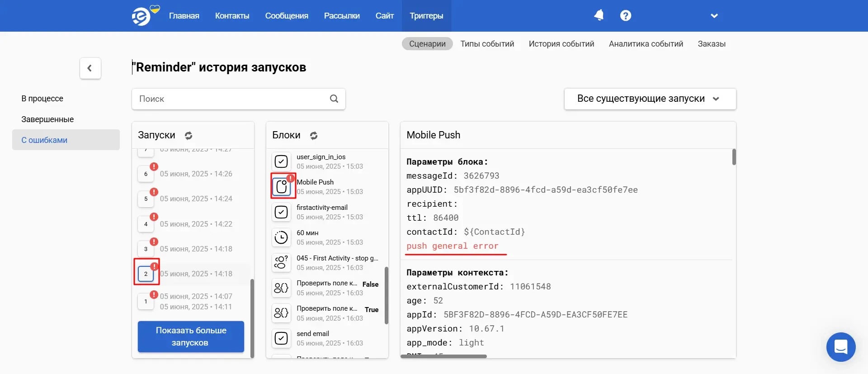Open the Сайт menu
Viewport: 868px width, 374px height.
(x=385, y=16)
